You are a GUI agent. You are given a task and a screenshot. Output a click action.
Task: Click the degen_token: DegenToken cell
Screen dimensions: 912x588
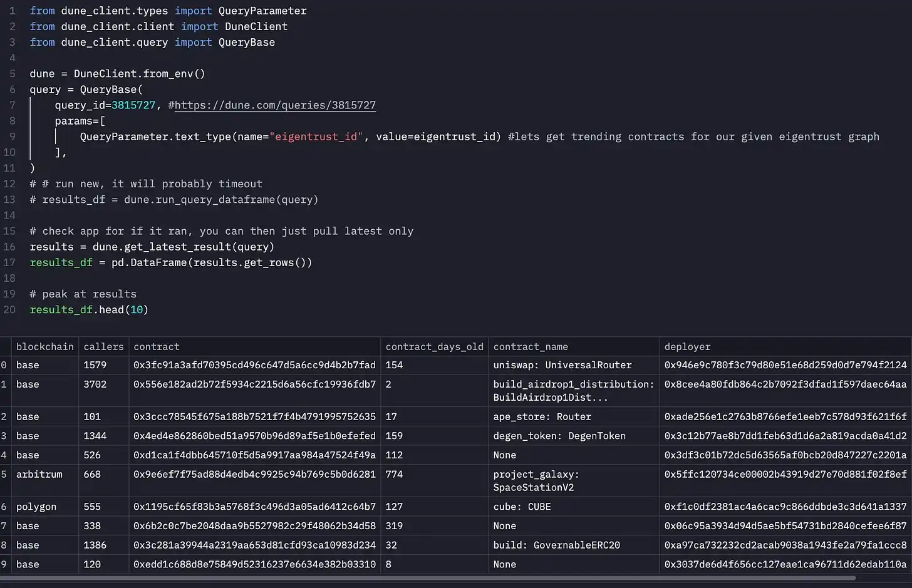[559, 436]
